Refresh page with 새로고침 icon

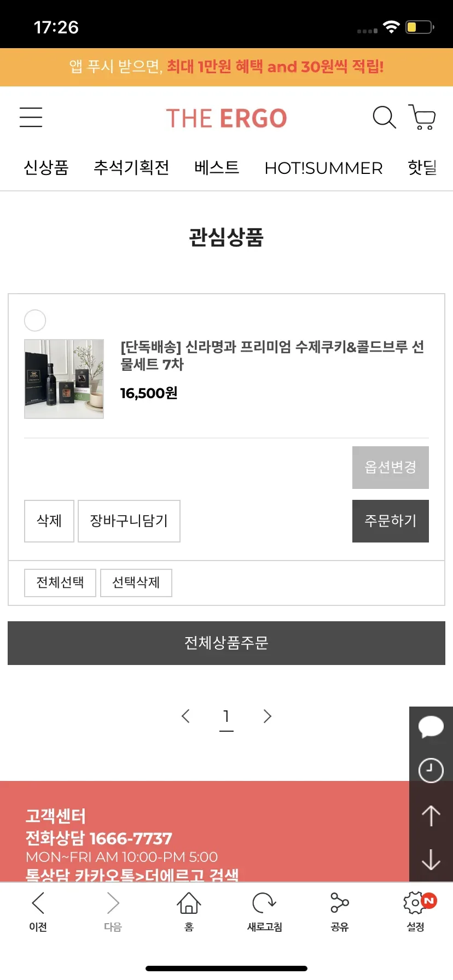click(264, 912)
